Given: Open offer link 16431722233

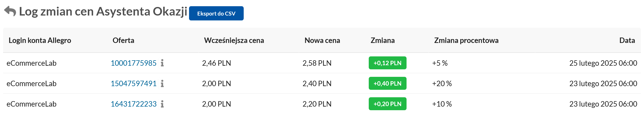Looking at the screenshot, I should click(134, 104).
